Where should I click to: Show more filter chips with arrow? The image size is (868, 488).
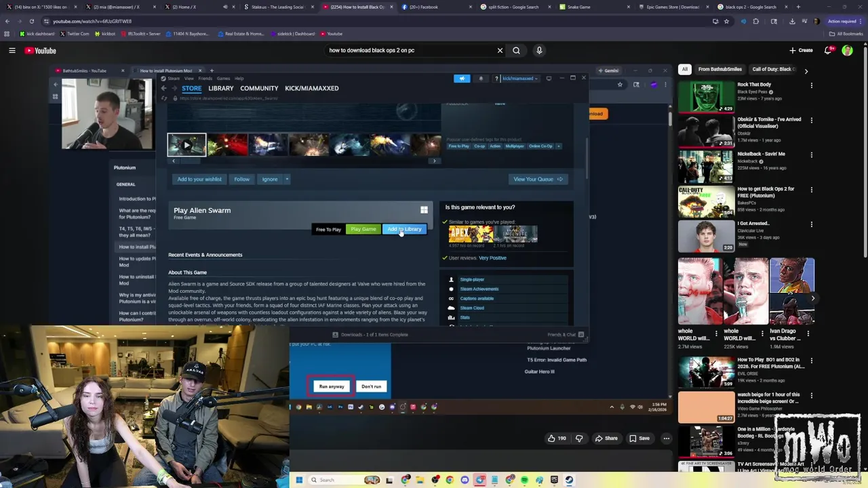806,70
